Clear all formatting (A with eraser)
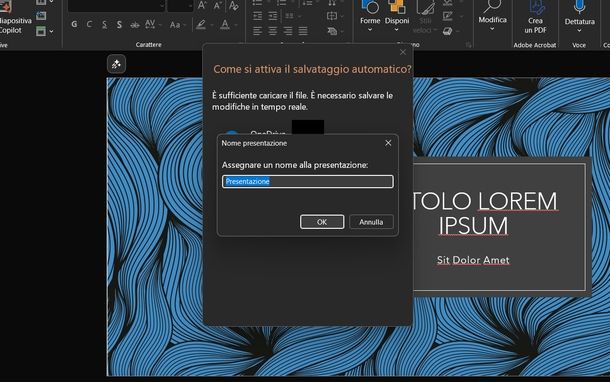Viewport: 610px width, 382px height. click(234, 5)
